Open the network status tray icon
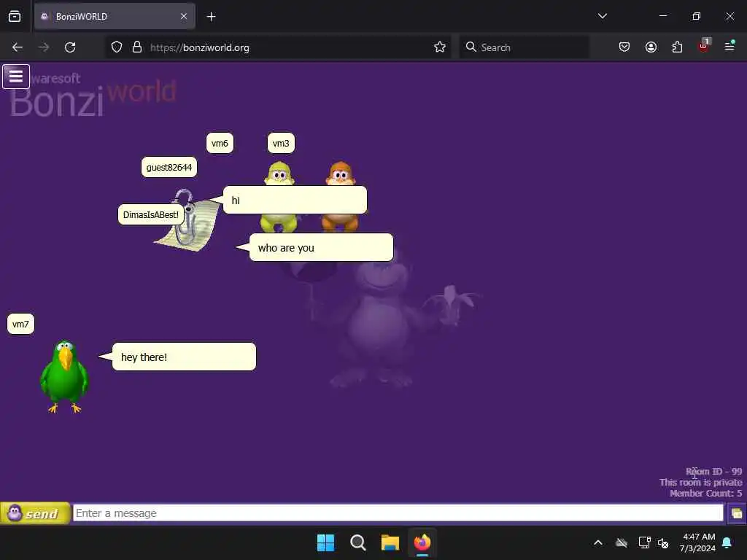 pos(644,542)
